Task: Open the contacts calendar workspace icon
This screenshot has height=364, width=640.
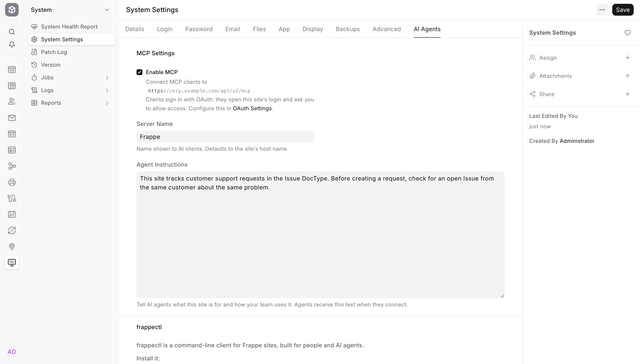Action: 12,215
